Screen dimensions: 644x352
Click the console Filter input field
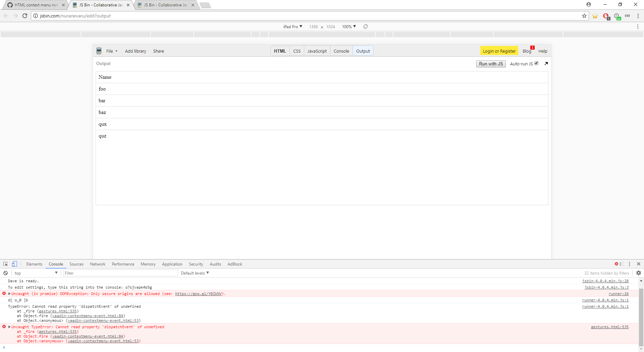[x=121, y=273]
